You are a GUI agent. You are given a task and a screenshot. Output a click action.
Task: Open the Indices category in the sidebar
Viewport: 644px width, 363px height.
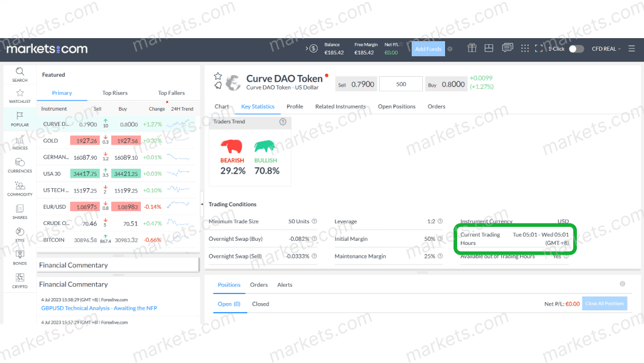pyautogui.click(x=19, y=142)
